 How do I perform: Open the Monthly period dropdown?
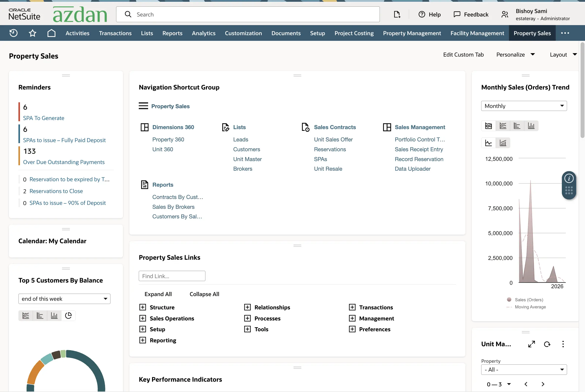tap(524, 106)
